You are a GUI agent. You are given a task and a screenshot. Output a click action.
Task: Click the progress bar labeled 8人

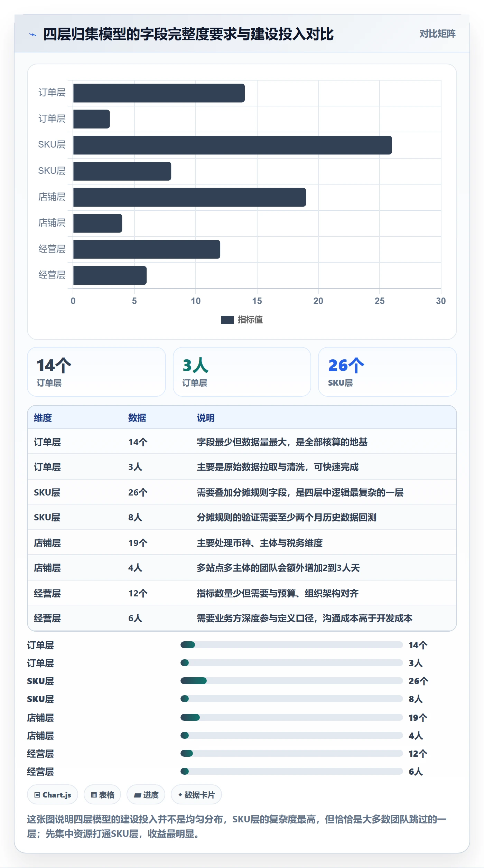pos(291,699)
